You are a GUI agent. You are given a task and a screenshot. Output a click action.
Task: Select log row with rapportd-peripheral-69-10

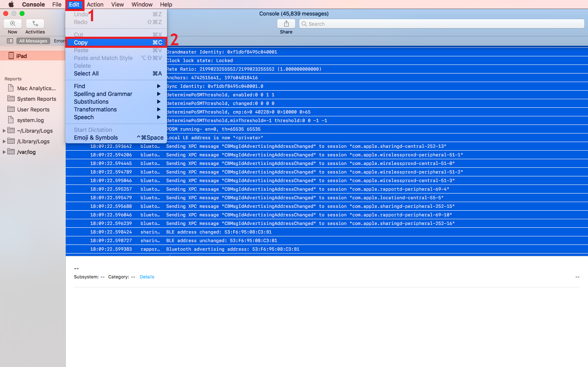coord(327,215)
